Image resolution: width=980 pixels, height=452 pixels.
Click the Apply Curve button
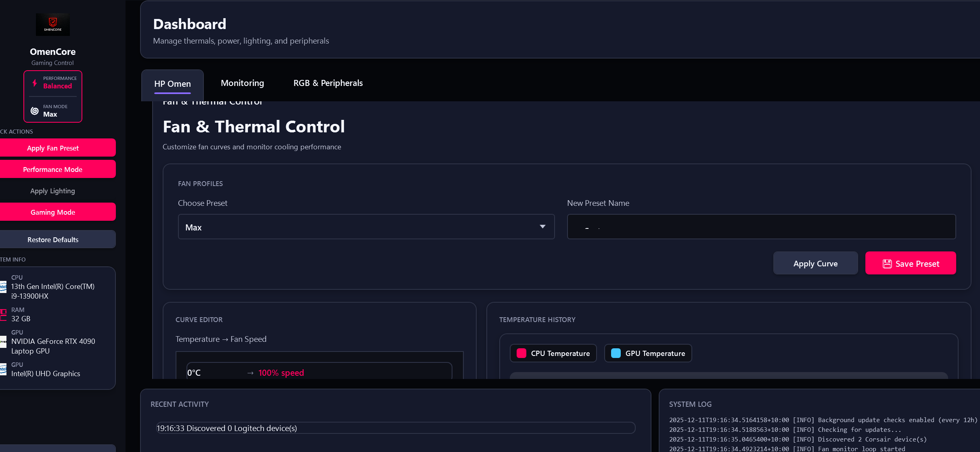[x=815, y=263]
